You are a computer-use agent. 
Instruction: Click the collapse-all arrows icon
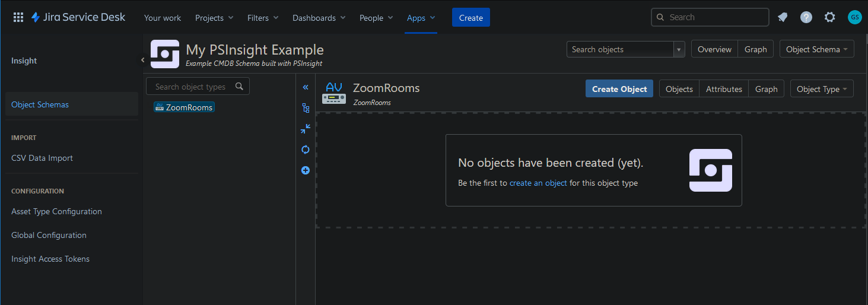click(x=306, y=129)
